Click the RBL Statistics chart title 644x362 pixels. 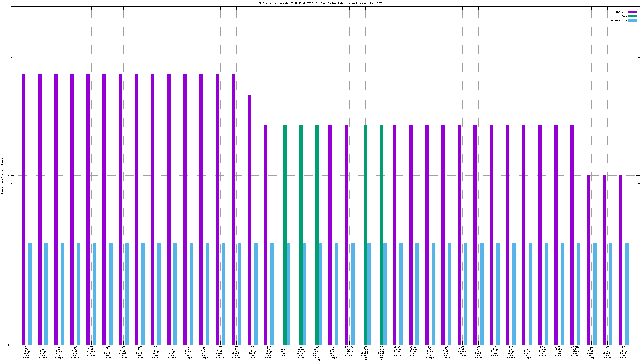[x=325, y=3]
